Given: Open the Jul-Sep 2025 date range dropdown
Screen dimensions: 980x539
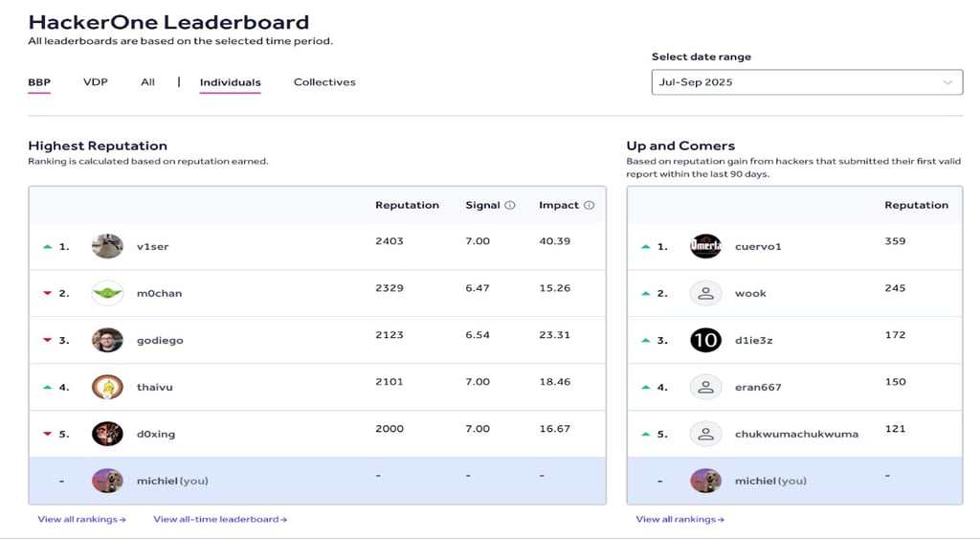Looking at the screenshot, I should coord(807,82).
